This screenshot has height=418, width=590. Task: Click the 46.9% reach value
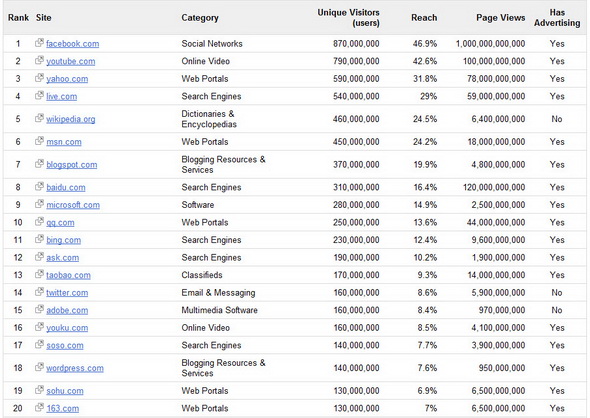pyautogui.click(x=425, y=44)
